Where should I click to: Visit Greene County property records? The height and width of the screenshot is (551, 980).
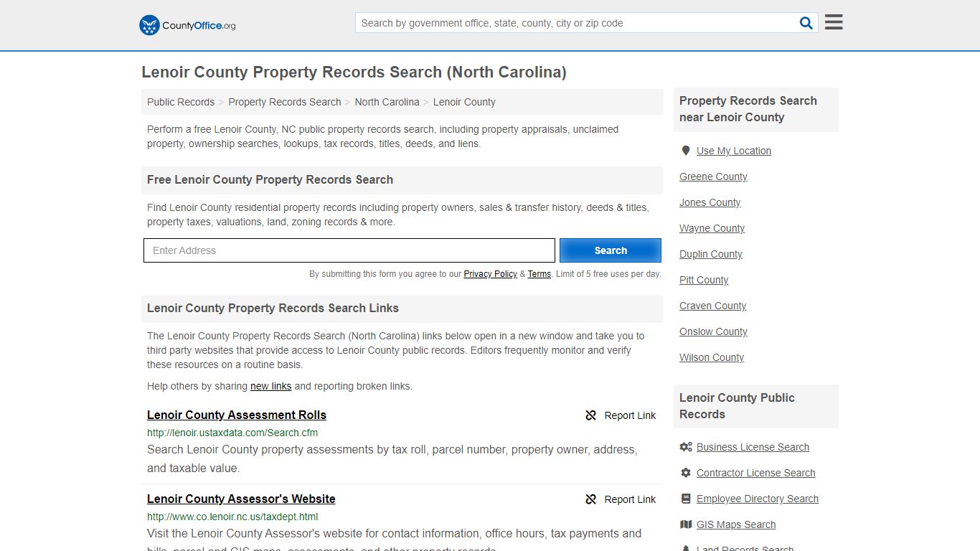712,176
